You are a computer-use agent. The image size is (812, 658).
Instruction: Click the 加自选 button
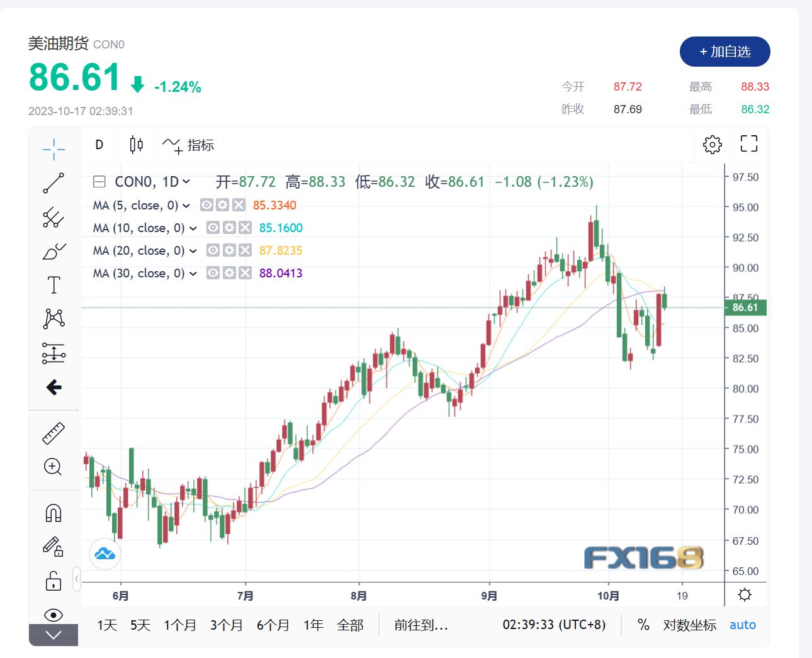(725, 52)
